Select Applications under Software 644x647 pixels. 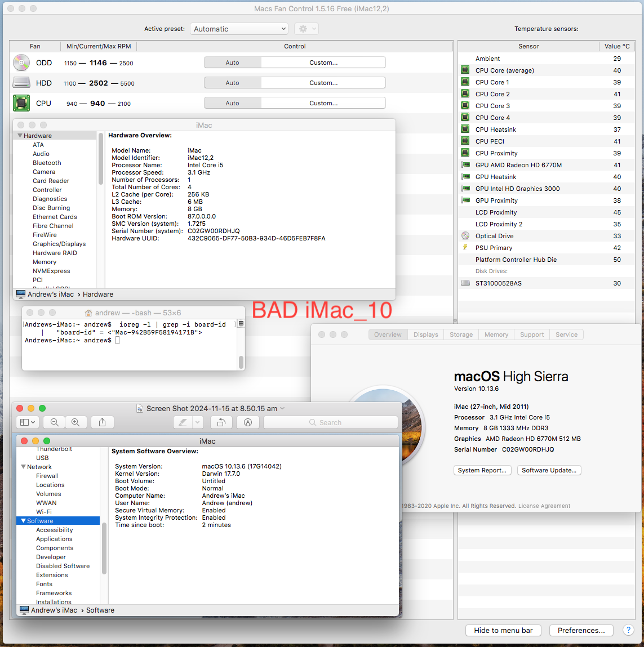coord(54,539)
